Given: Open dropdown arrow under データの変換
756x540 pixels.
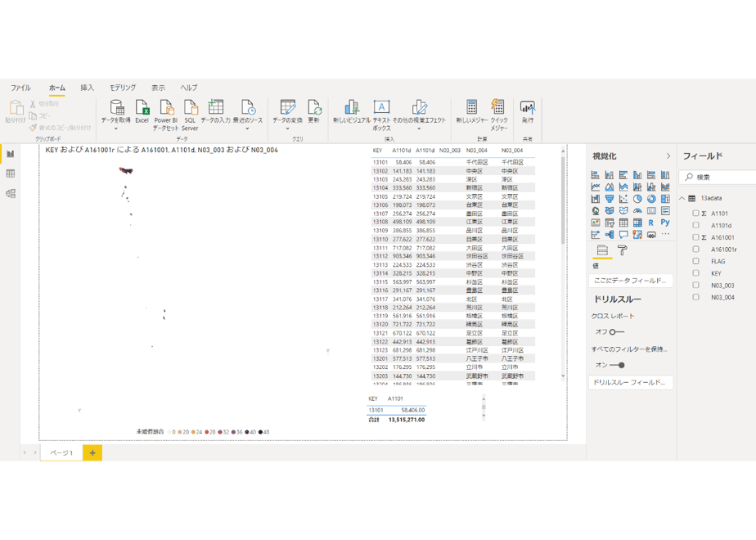Looking at the screenshot, I should [x=287, y=128].
